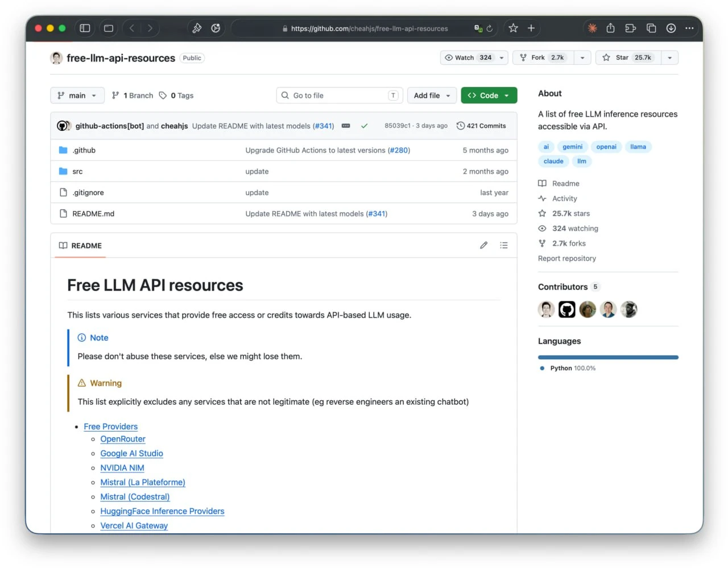Click the translate icon in address bar
Viewport: 728px width, 568px height.
pos(478,28)
